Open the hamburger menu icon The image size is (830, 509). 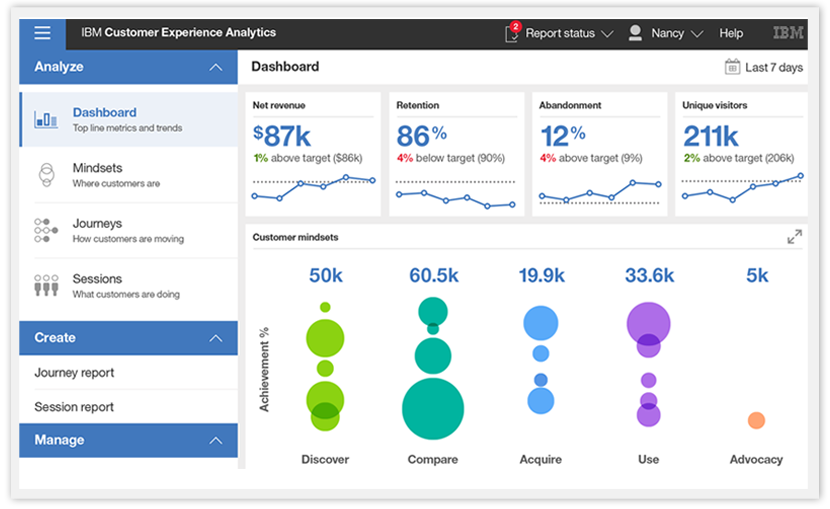click(42, 33)
